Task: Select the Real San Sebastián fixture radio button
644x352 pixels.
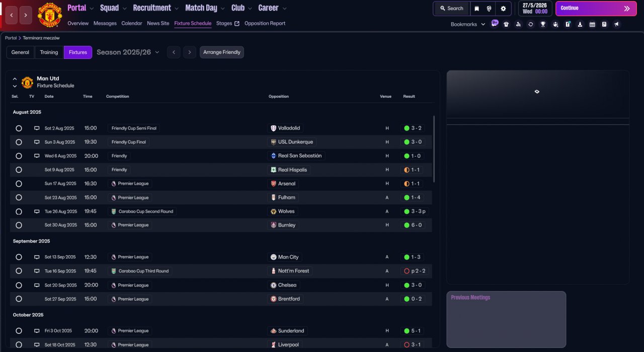Action: 19,156
